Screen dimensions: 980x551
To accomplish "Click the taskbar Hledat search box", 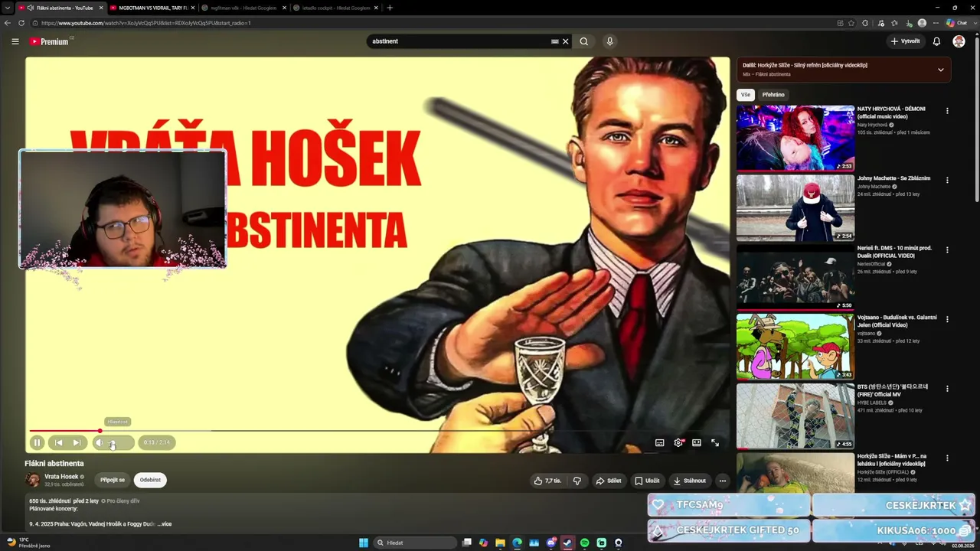I will click(x=413, y=543).
